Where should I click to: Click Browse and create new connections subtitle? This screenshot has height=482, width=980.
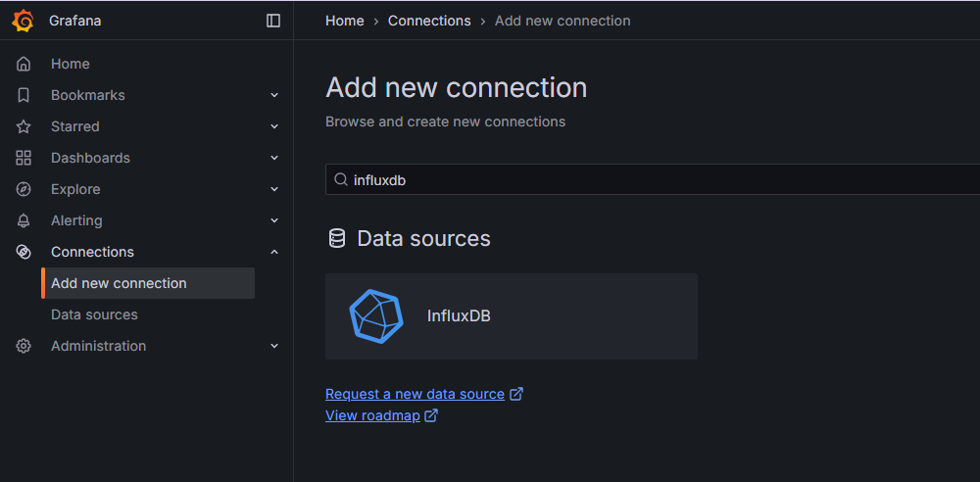[446, 121]
